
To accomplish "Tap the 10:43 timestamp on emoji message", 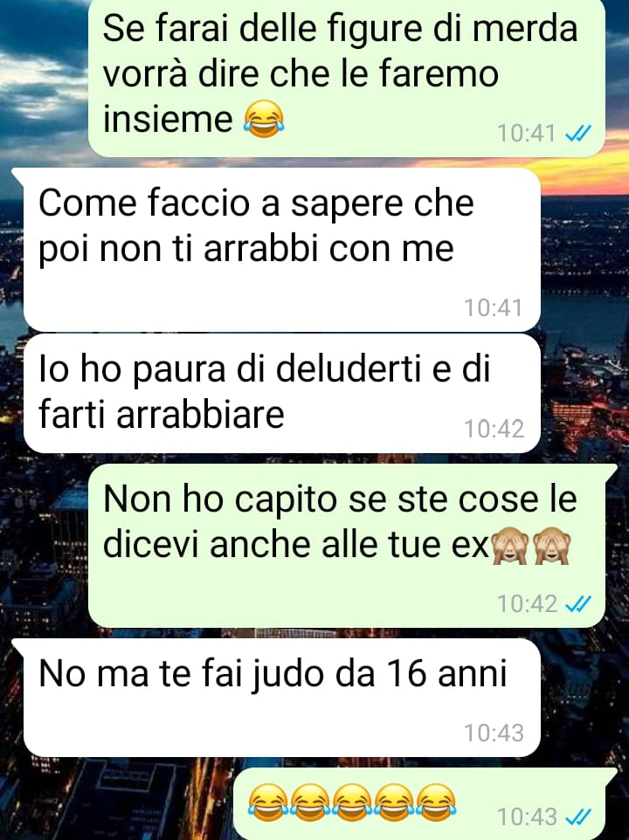I will pos(527,817).
